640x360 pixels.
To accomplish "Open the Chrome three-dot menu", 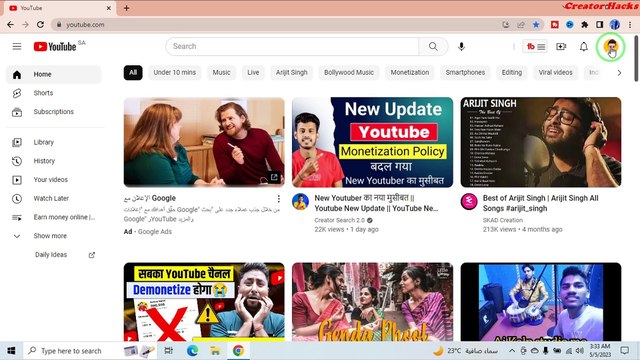I will [630, 25].
